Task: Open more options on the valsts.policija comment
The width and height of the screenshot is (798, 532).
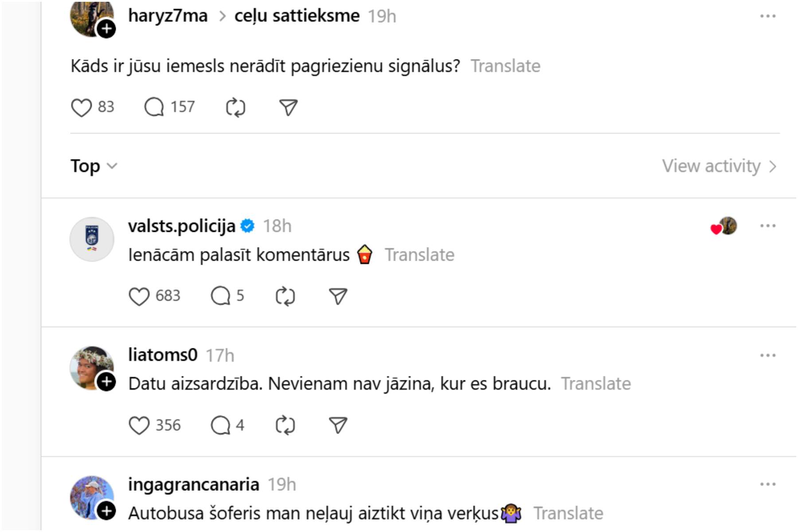Action: [x=767, y=226]
